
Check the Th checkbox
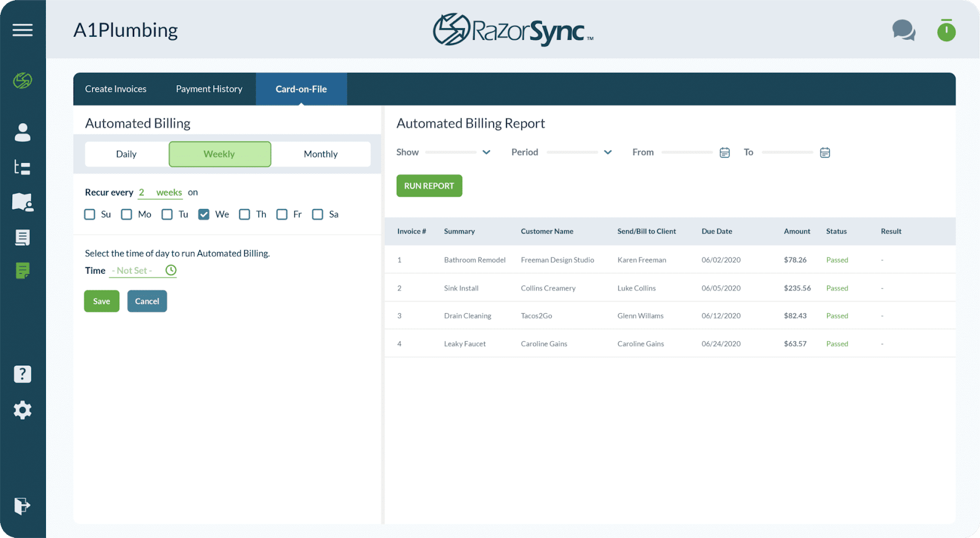tap(244, 214)
